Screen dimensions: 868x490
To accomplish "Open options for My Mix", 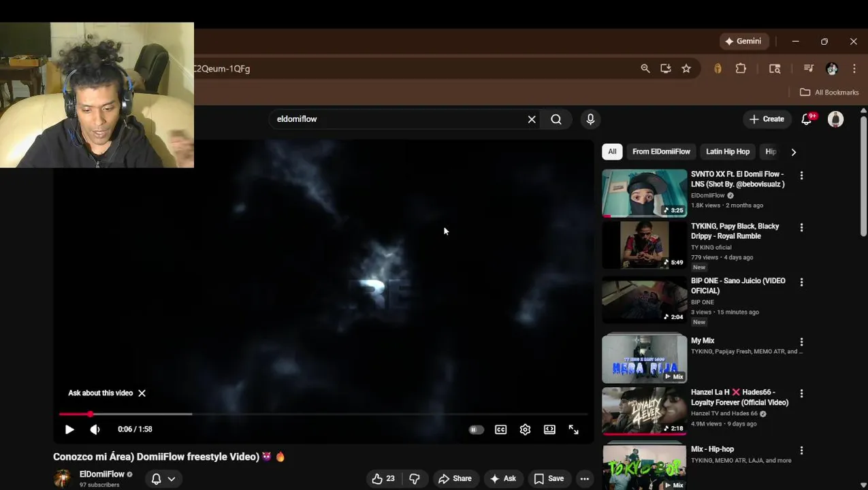I will coord(801,342).
